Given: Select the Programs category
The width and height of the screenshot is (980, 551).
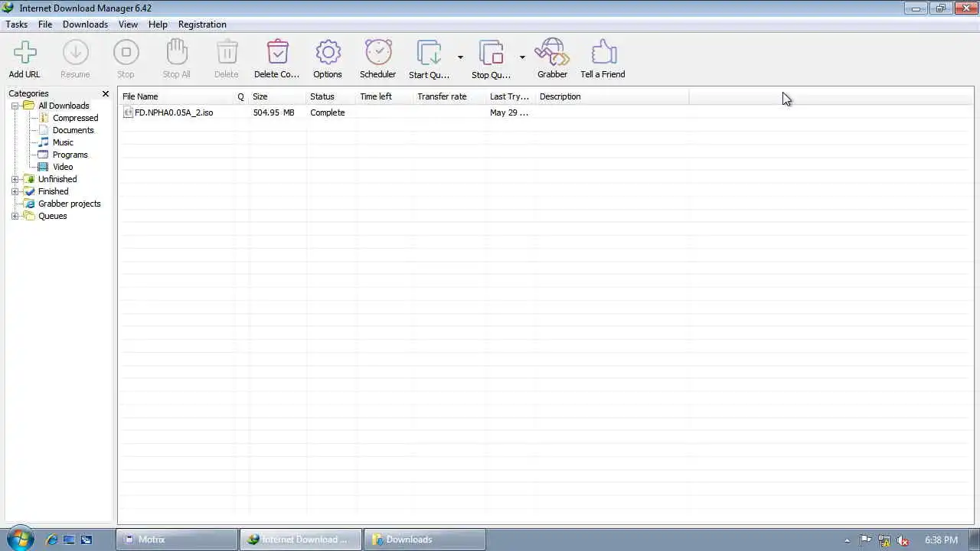Looking at the screenshot, I should click(x=70, y=155).
